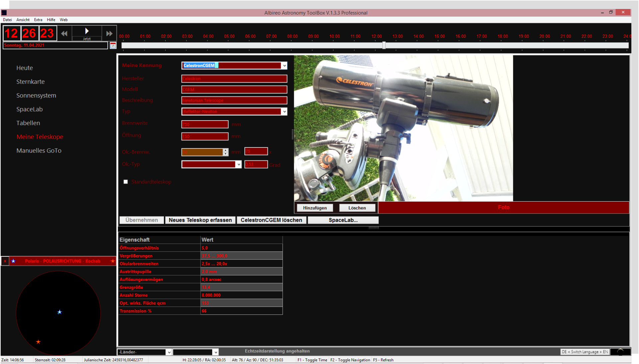Viewport: 639px width, 364px height.
Task: Expand the Ok.-Typ dropdown
Action: pyautogui.click(x=238, y=164)
